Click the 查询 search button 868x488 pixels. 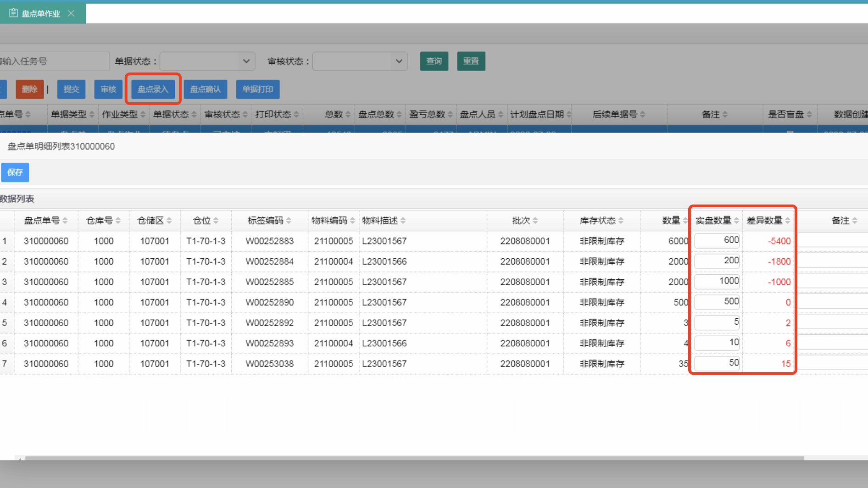(434, 61)
